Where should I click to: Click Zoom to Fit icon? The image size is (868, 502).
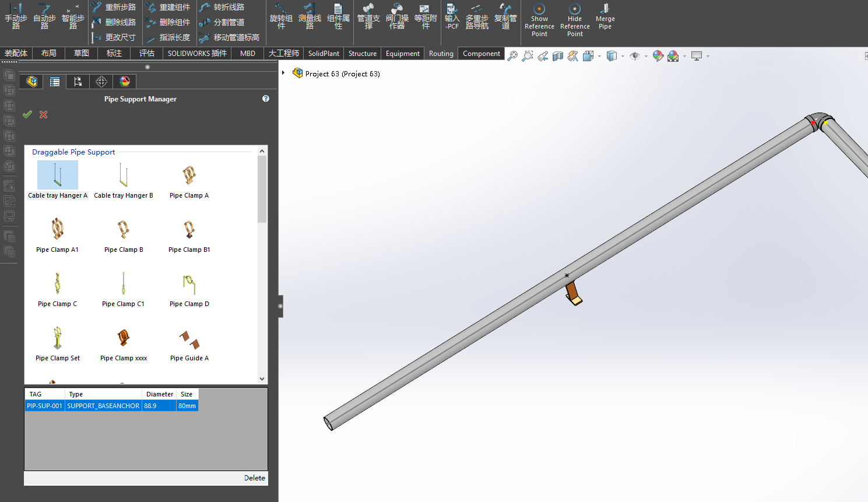[x=512, y=56]
